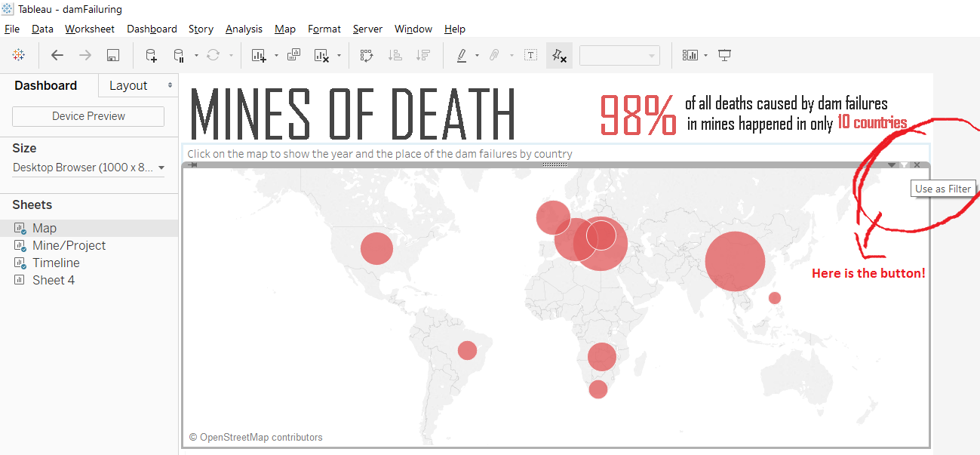Image resolution: width=980 pixels, height=455 pixels.
Task: Remove the map container using X
Action: click(917, 164)
